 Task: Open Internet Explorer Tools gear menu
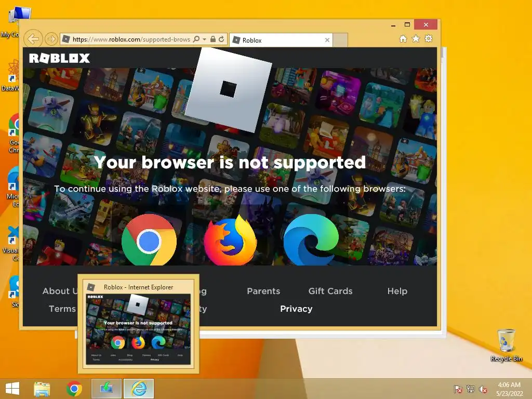[429, 38]
